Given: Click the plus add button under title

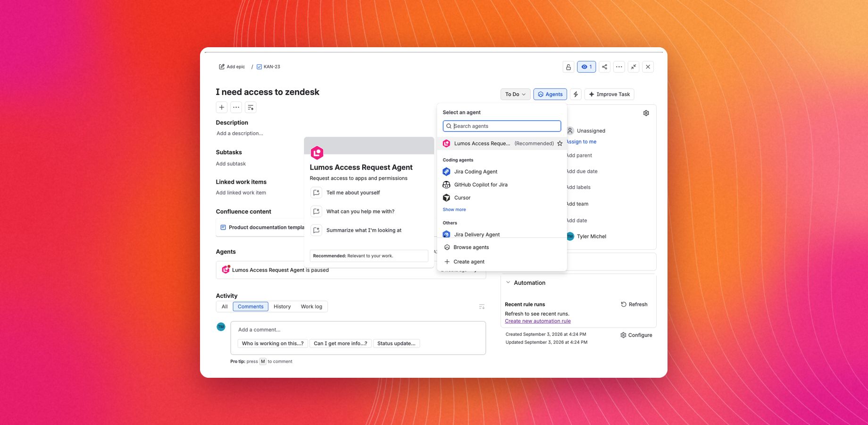Looking at the screenshot, I should (x=222, y=107).
